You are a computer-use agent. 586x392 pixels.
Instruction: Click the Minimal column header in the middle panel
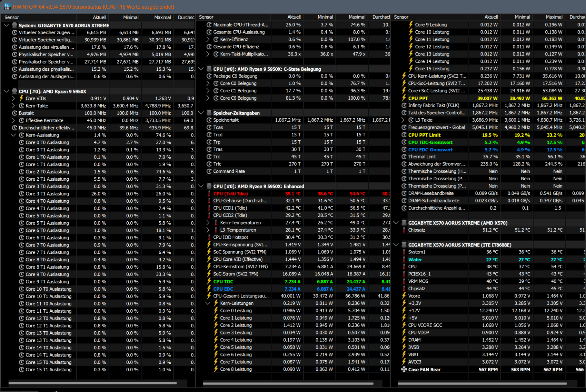[x=319, y=17]
